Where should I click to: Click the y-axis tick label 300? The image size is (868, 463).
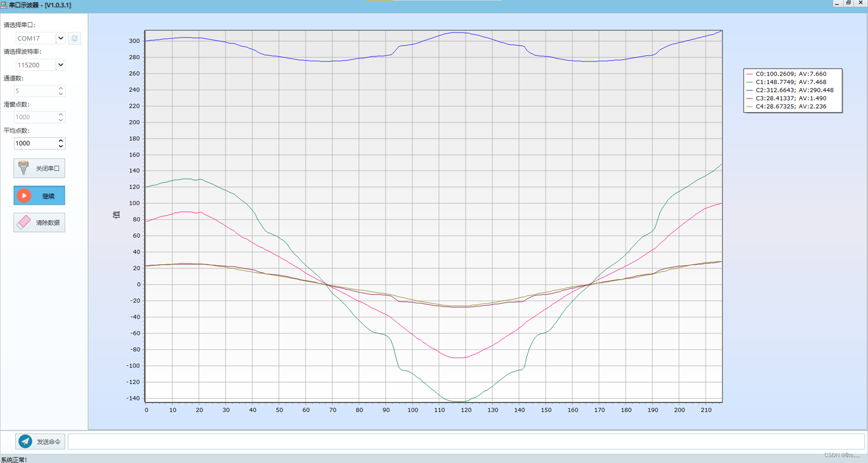click(134, 41)
